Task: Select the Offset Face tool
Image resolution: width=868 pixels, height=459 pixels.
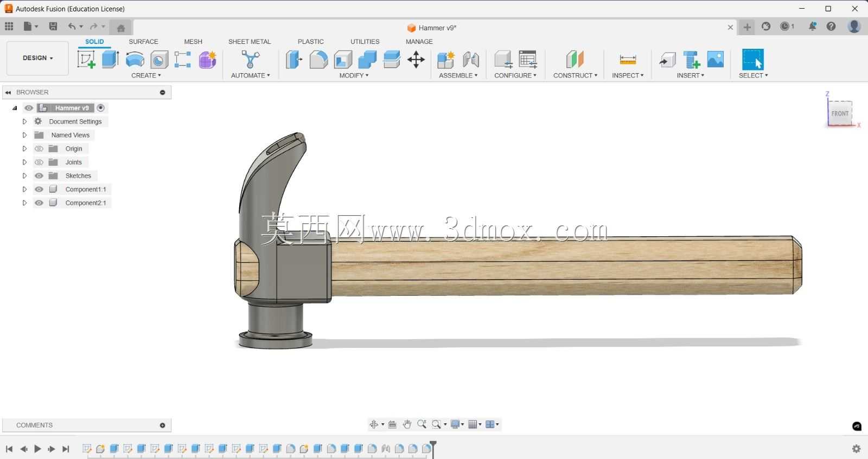Action: point(392,59)
